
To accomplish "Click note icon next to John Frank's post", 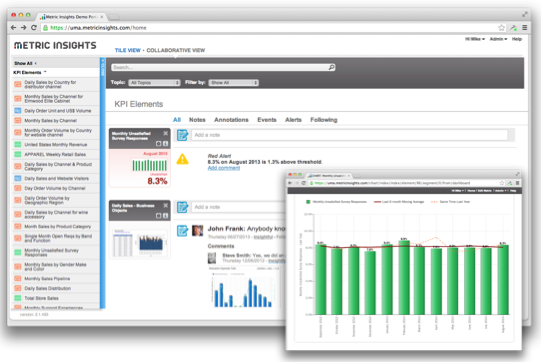I will [x=182, y=231].
